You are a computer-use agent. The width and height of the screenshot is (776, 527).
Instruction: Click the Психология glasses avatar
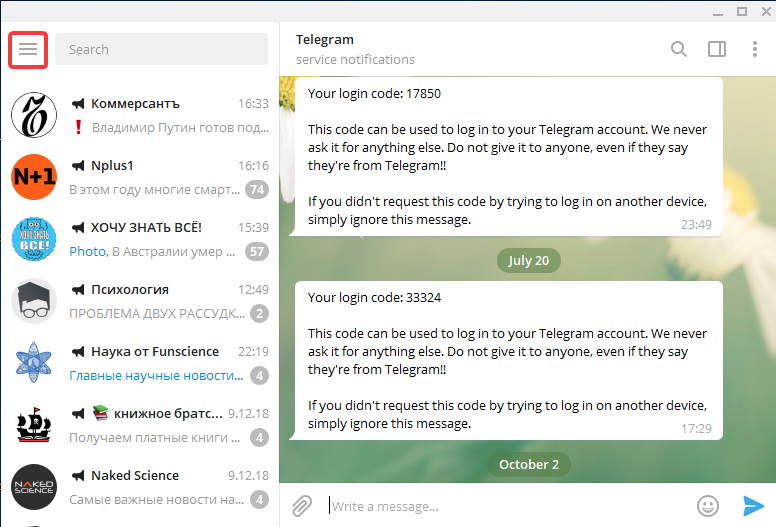click(x=34, y=301)
